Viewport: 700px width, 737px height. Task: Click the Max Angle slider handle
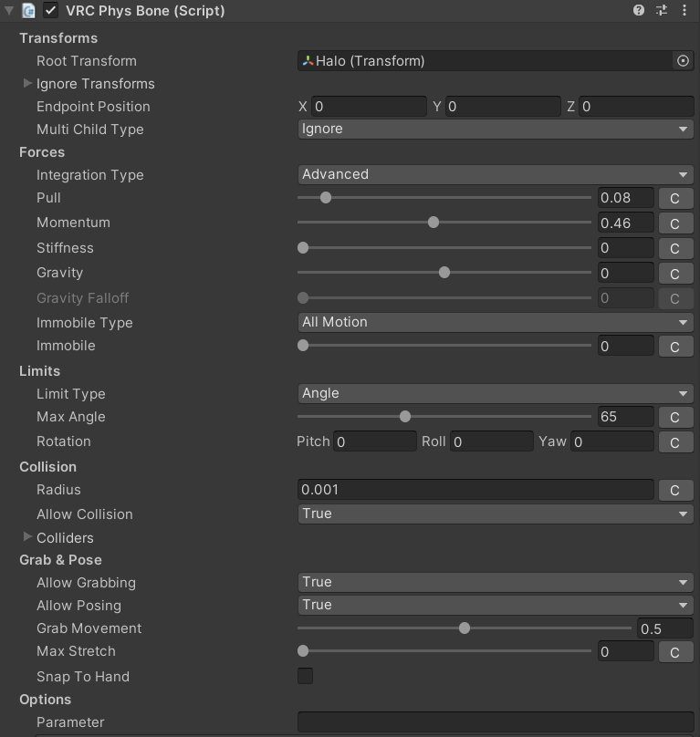coord(405,417)
